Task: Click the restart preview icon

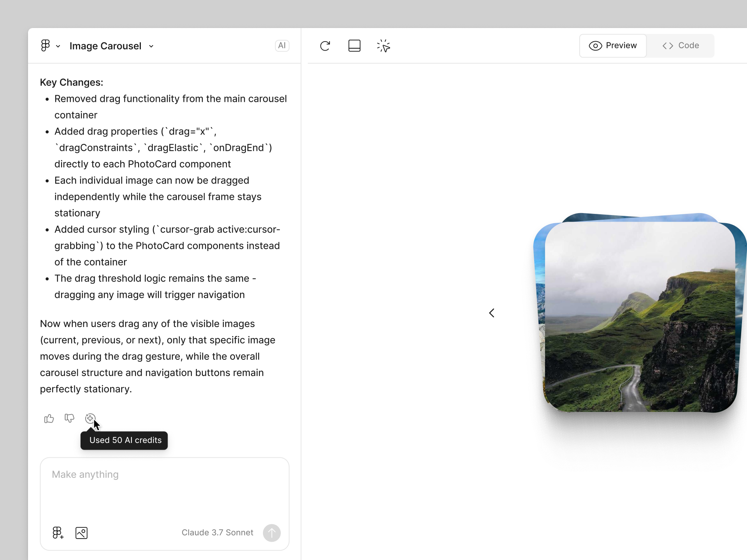Action: pyautogui.click(x=325, y=45)
